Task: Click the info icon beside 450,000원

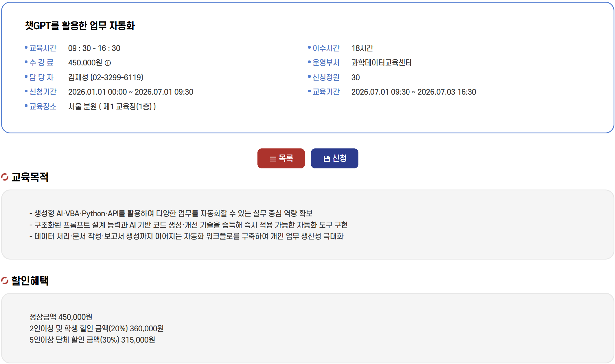Action: point(108,63)
